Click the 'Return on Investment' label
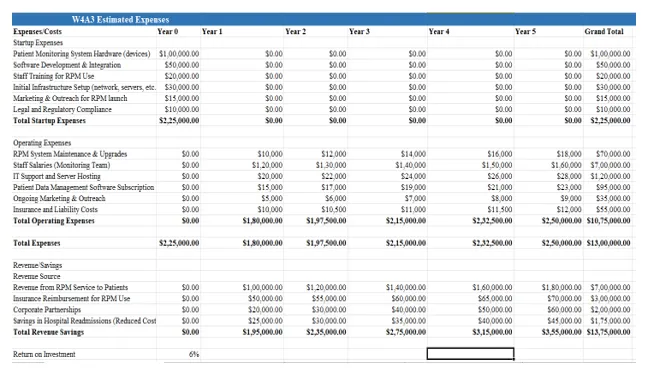The width and height of the screenshot is (659, 381). coord(44,354)
